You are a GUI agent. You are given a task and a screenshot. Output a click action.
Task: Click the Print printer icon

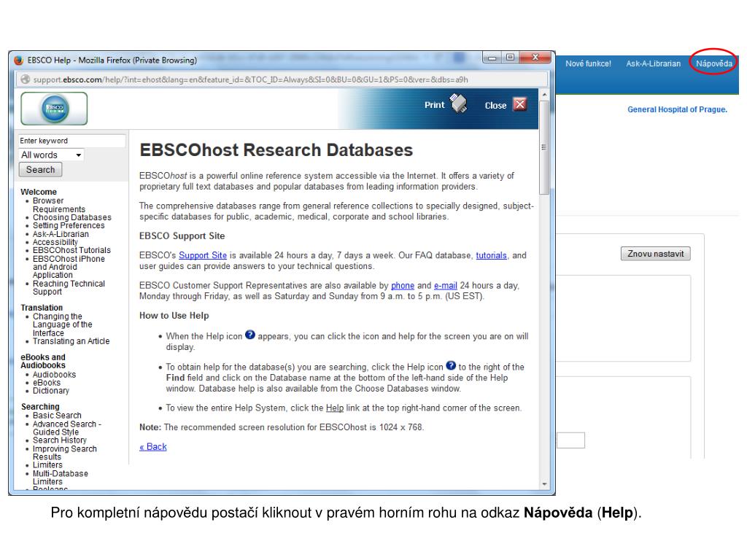[459, 104]
